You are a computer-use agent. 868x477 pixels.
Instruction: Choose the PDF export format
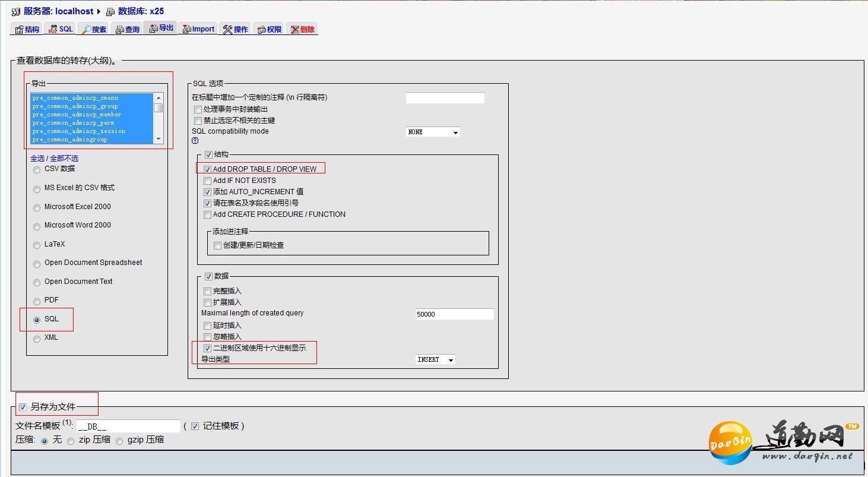point(37,301)
